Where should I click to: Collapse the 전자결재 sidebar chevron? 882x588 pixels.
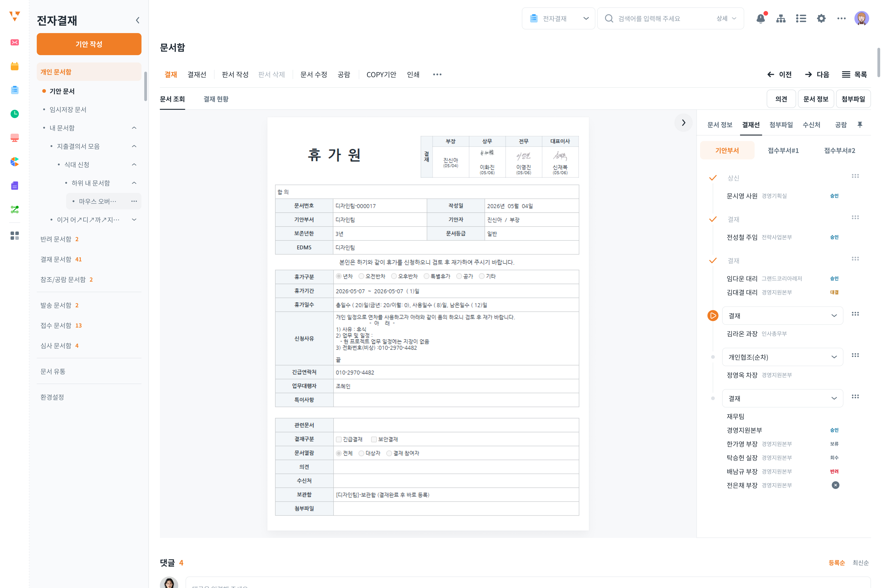138,20
